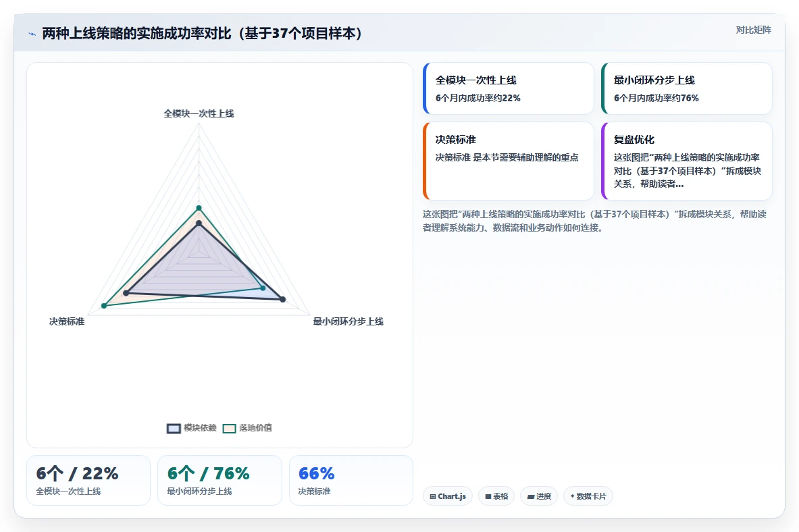Click radar axis label 全模块一次性上线

[199, 113]
